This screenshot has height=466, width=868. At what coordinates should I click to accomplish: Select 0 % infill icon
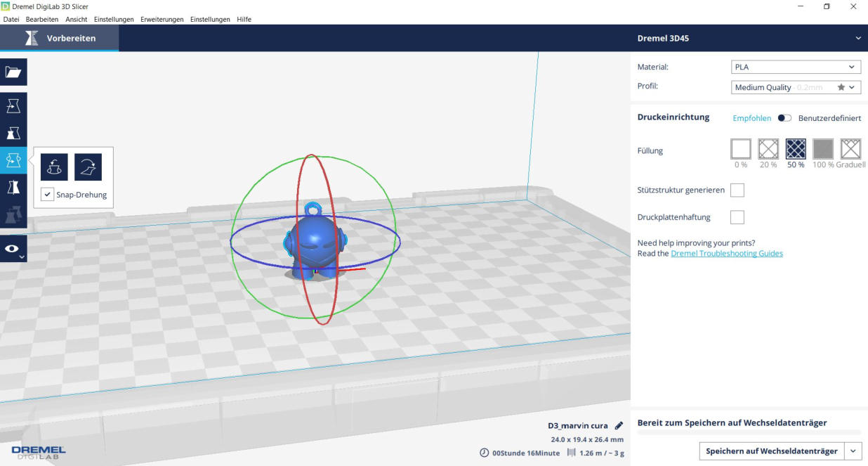[741, 148]
